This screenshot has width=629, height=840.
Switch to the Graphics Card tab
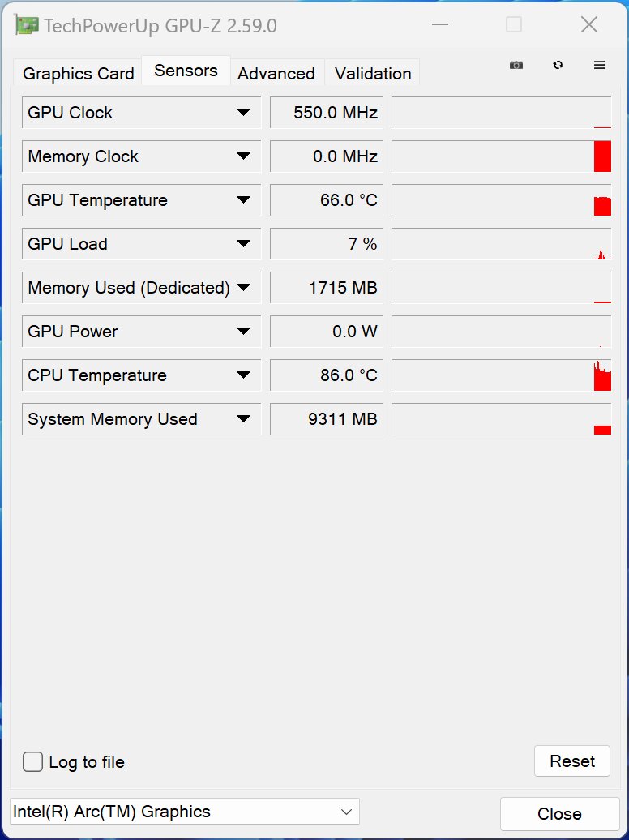[x=79, y=74]
